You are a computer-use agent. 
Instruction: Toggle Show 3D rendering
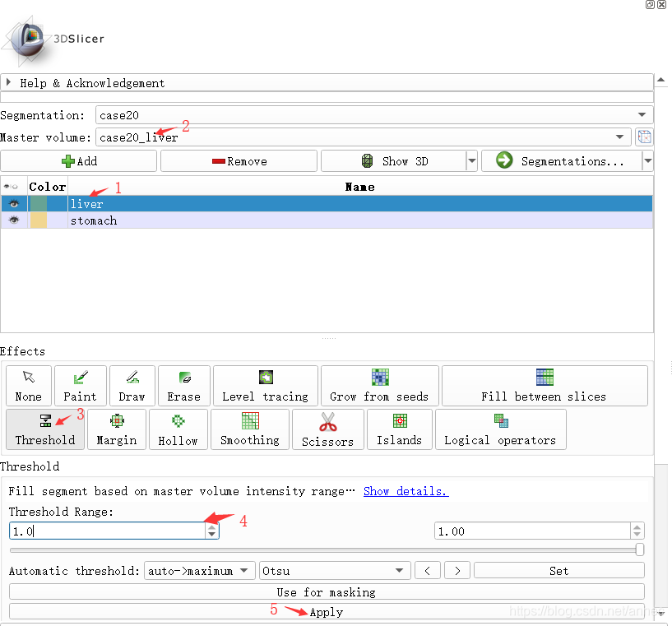(x=393, y=161)
